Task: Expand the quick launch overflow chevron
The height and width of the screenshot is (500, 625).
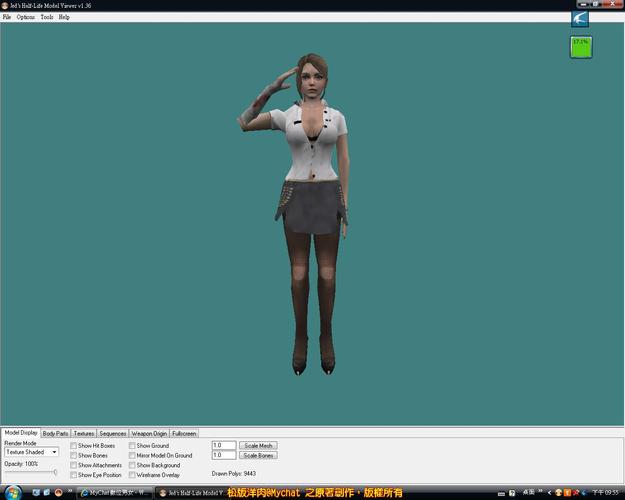Action: pyautogui.click(x=70, y=491)
